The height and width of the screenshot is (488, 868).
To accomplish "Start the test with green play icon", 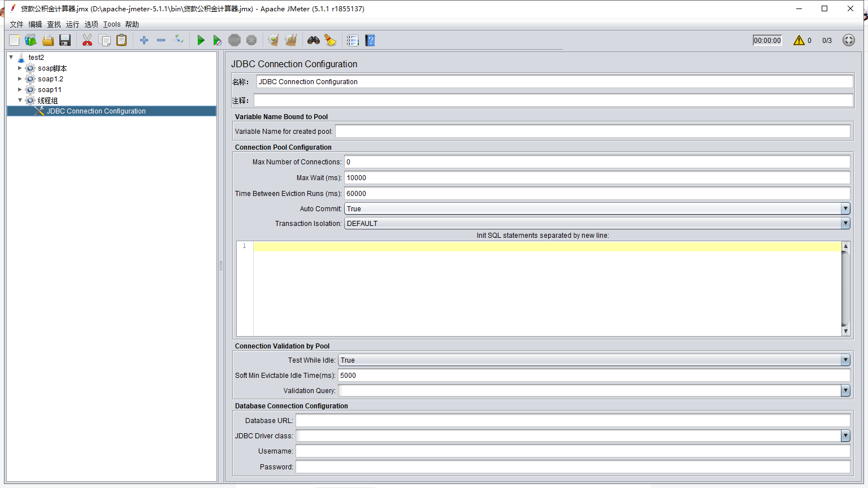I will click(x=201, y=40).
